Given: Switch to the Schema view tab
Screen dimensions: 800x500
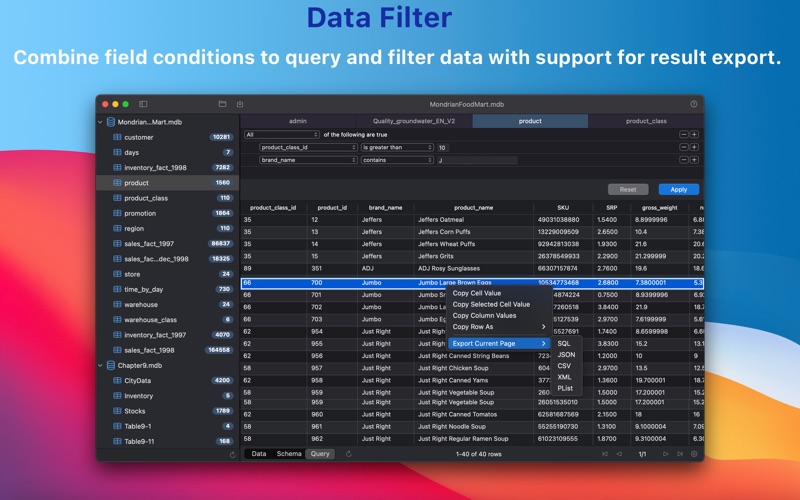Looking at the screenshot, I should click(x=289, y=454).
